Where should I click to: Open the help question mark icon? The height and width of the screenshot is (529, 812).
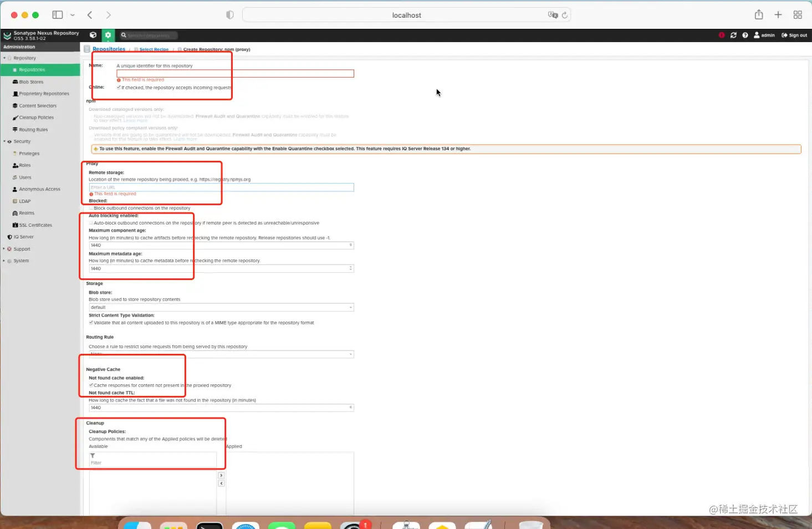(745, 35)
